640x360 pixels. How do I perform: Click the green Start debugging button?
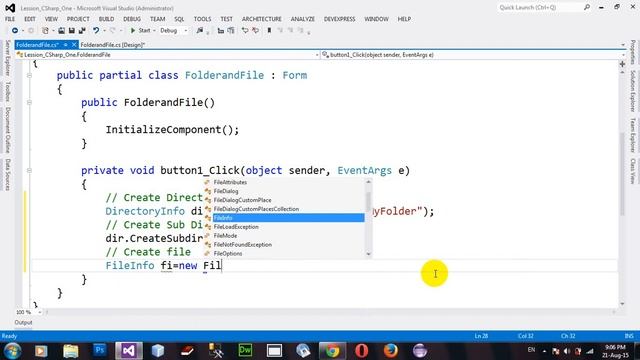140,31
